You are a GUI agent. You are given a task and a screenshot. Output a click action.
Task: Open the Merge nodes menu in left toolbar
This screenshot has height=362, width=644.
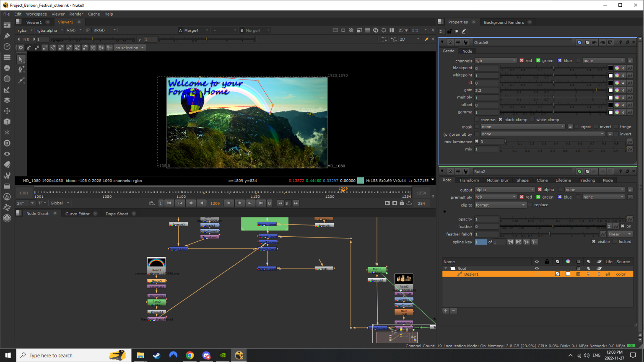point(6,100)
